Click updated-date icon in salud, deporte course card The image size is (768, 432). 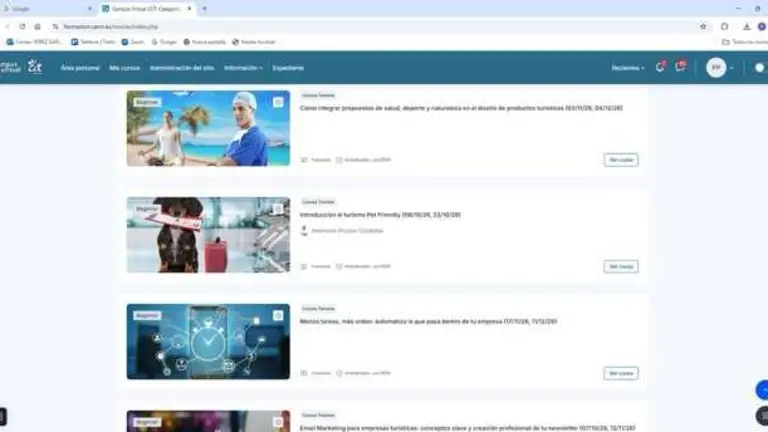pos(339,160)
